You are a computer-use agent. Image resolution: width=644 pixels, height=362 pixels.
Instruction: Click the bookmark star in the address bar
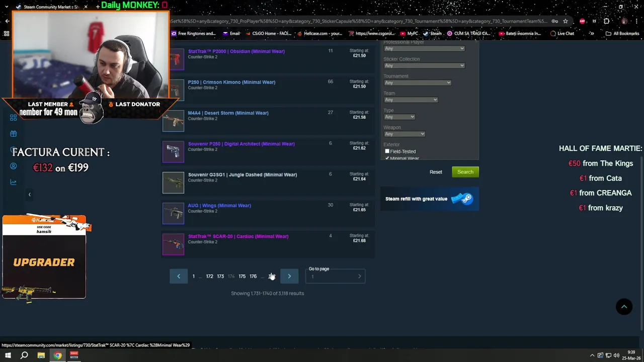pos(566,21)
